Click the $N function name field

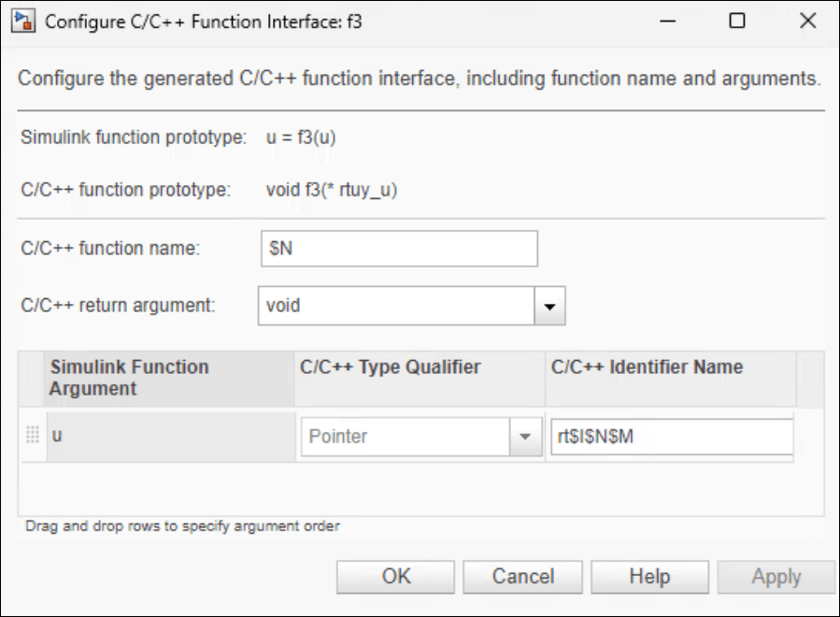click(399, 247)
